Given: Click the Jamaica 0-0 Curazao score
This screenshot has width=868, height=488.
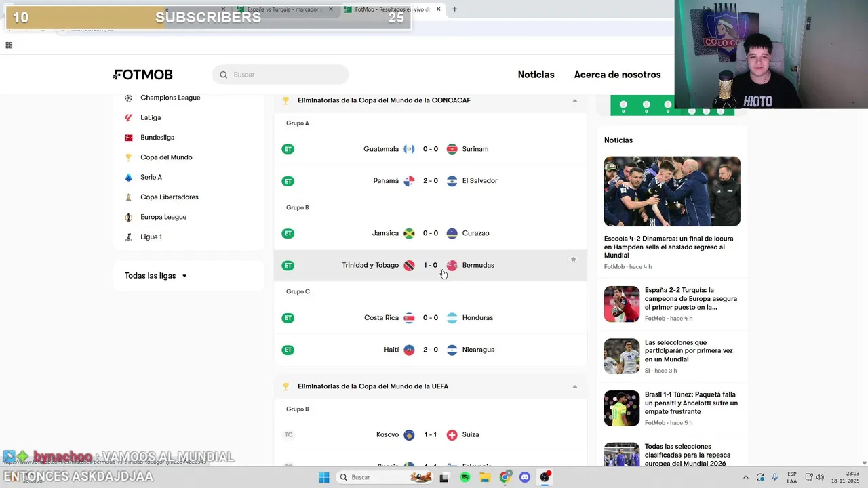Looking at the screenshot, I should [431, 233].
